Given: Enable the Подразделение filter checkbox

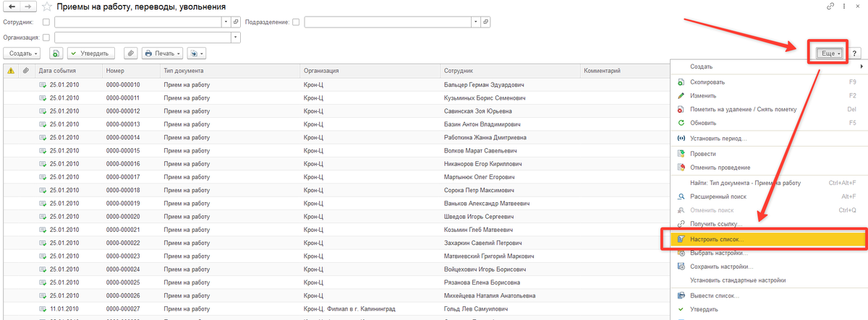Looking at the screenshot, I should (x=297, y=22).
